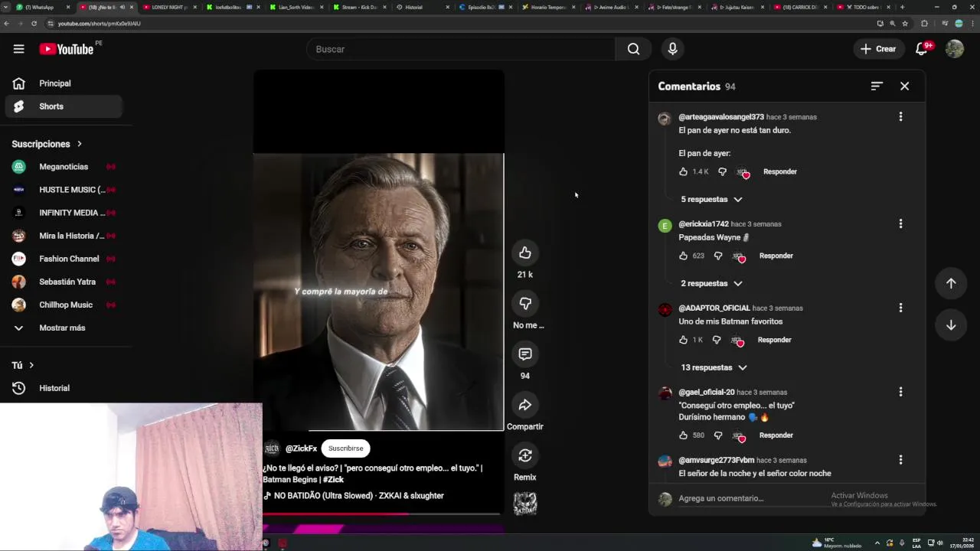This screenshot has width=980, height=551.
Task: Go to the YouTube home logo
Action: 67,49
